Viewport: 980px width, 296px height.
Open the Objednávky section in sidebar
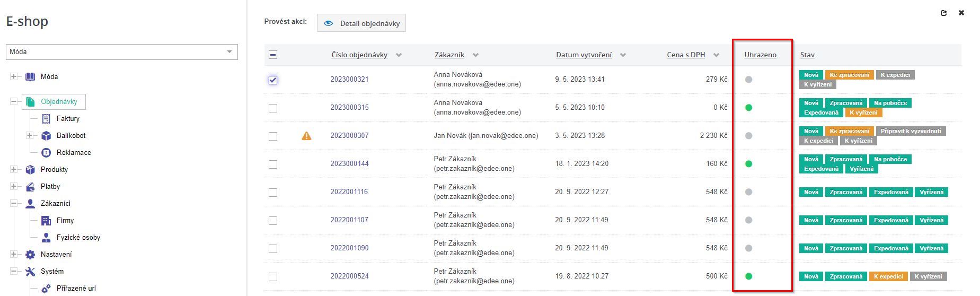point(59,102)
